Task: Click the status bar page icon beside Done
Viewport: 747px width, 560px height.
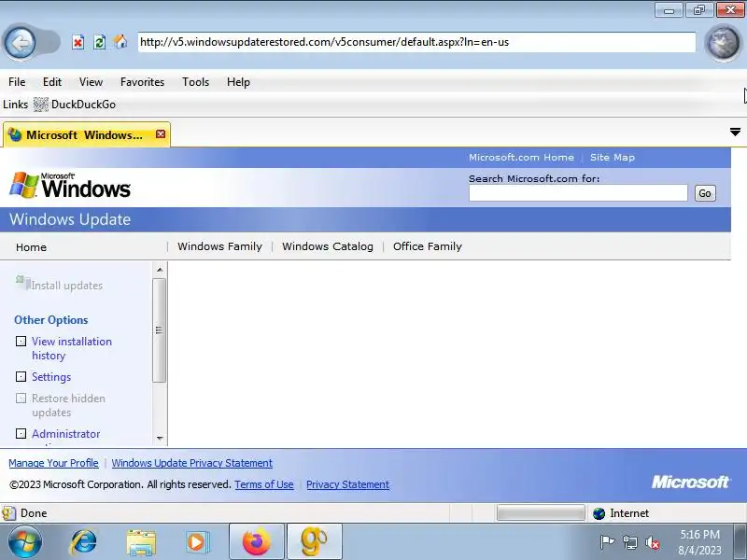Action: pyautogui.click(x=8, y=513)
